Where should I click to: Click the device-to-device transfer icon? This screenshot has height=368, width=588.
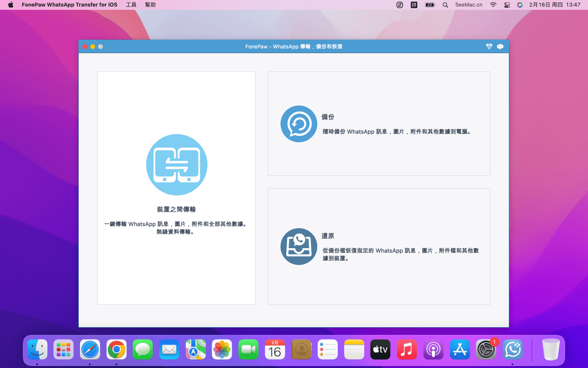[x=177, y=165]
